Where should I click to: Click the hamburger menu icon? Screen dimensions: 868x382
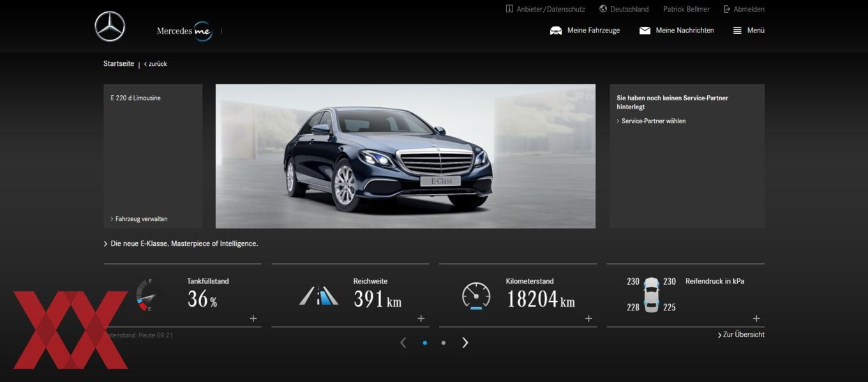737,31
